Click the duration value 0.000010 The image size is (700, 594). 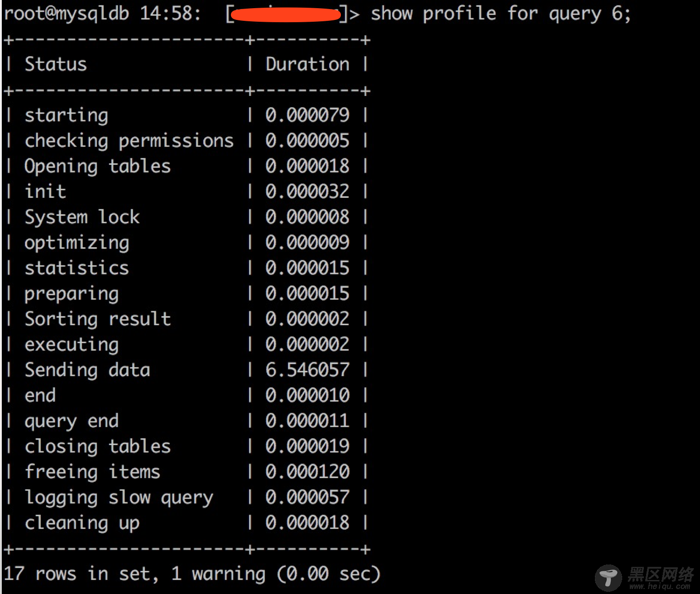click(307, 395)
